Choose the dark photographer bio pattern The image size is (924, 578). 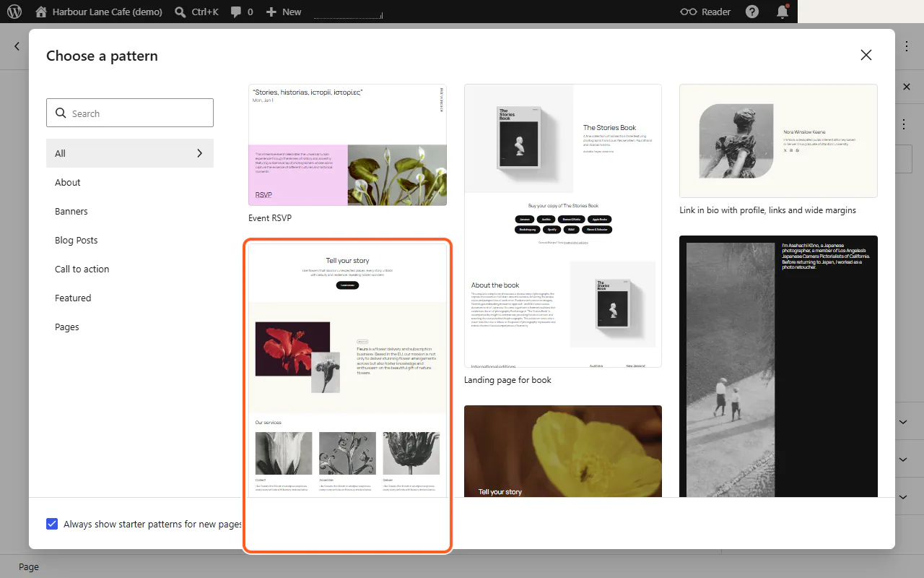tap(778, 366)
